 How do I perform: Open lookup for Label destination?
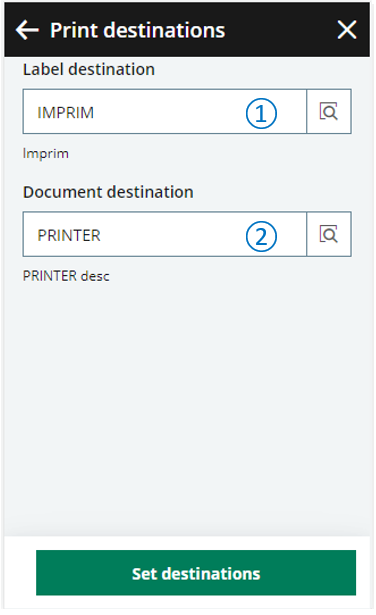pyautogui.click(x=329, y=111)
